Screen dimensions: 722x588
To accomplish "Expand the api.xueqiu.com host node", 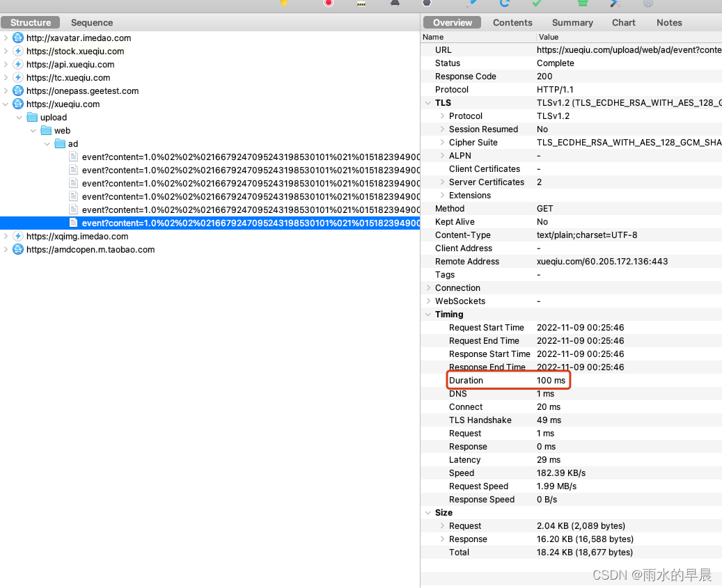I will 6,65.
